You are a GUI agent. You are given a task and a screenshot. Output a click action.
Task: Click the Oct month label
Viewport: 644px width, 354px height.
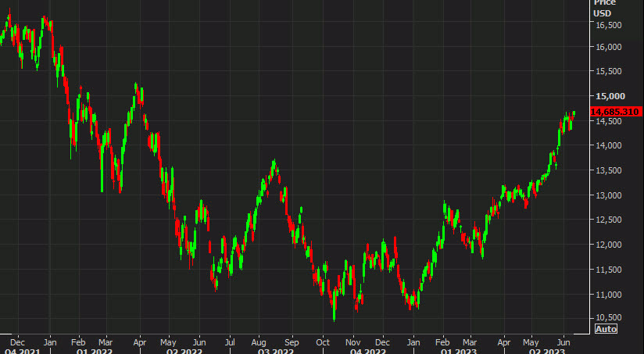323,342
